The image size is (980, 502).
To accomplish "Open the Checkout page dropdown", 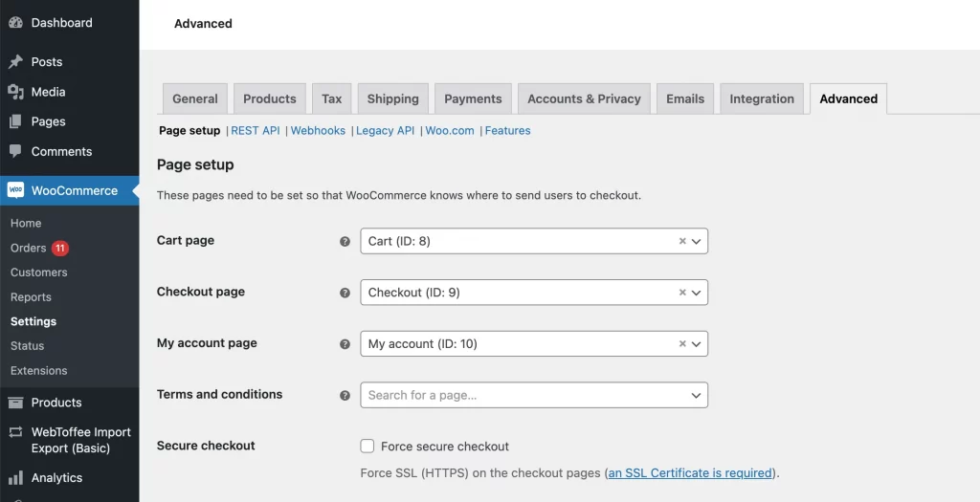I will (534, 293).
